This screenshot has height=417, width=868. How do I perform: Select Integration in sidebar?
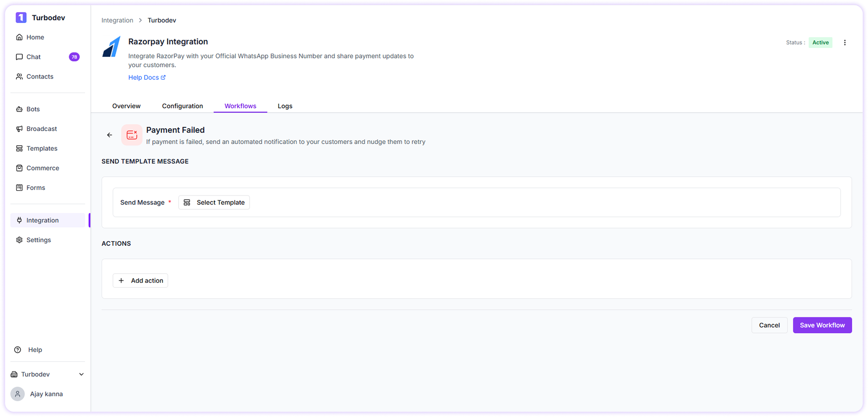click(x=48, y=220)
